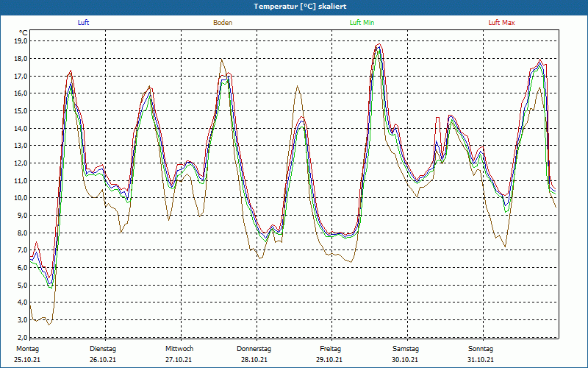This screenshot has width=588, height=368.
Task: Click the '14,0' y-axis value
Action: click(21, 128)
